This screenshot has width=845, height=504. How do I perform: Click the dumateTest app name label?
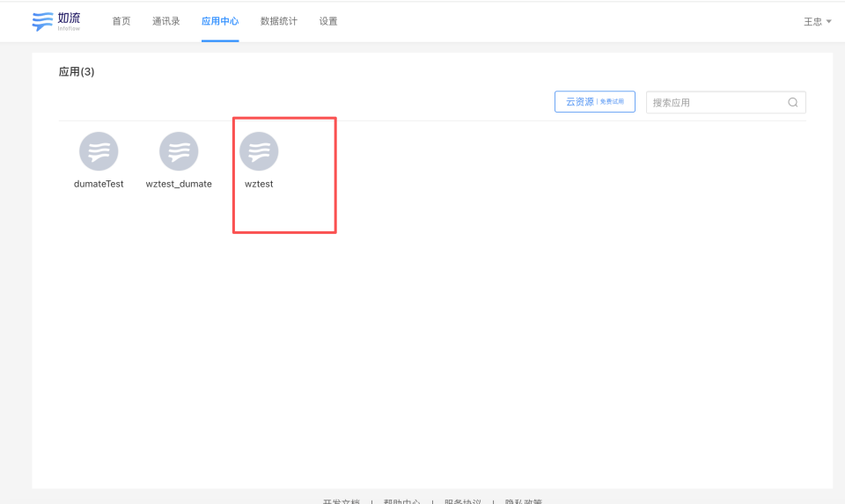coord(99,185)
